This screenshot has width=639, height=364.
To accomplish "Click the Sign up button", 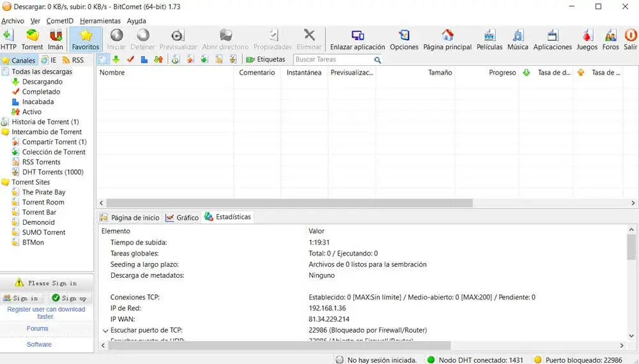I will [x=69, y=298].
